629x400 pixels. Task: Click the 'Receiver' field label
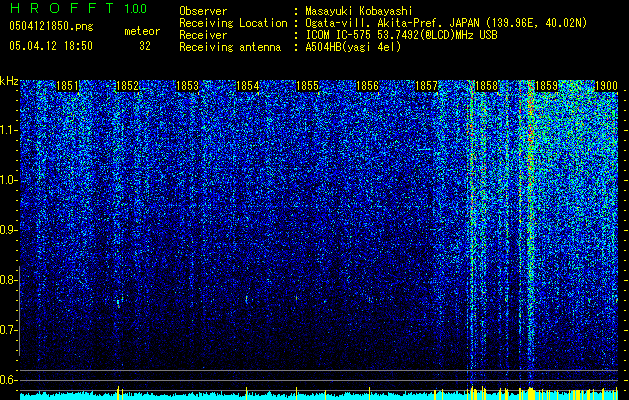[203, 35]
